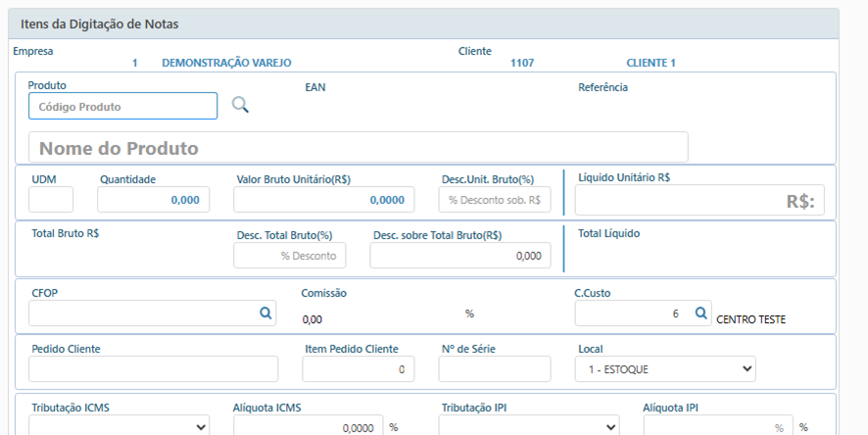Expand the Tributação IPI dropdown
The height and width of the screenshot is (435, 868).
529,426
